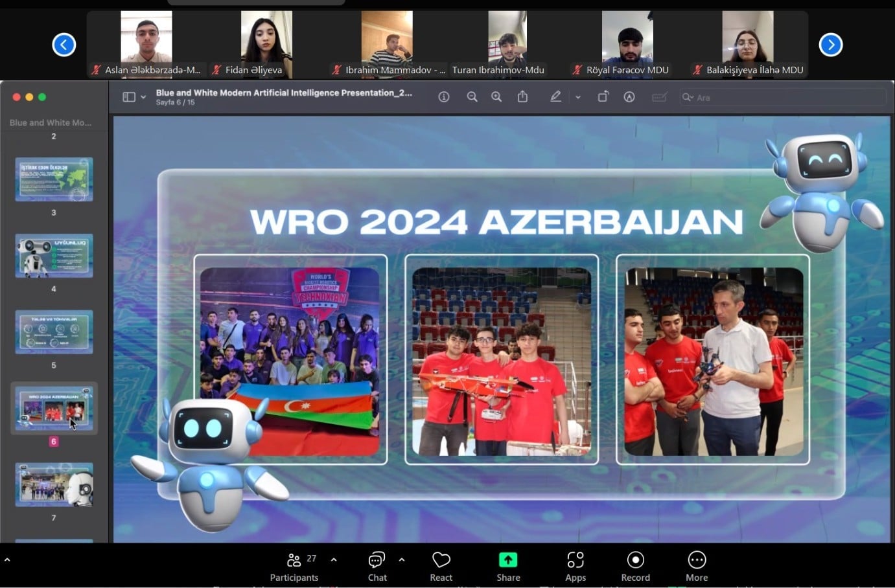Viewport: 895px width, 588px height.
Task: Expand the highlight pen options chevron
Action: (578, 97)
